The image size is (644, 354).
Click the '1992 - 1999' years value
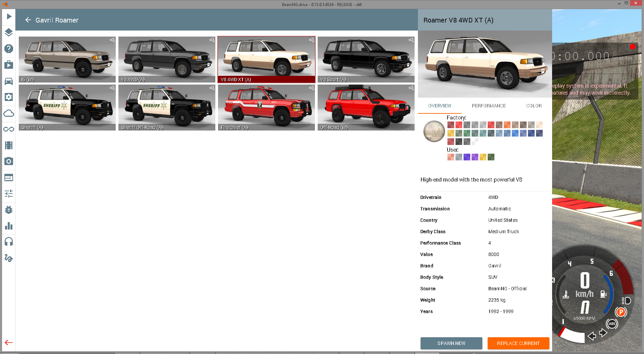tap(501, 311)
